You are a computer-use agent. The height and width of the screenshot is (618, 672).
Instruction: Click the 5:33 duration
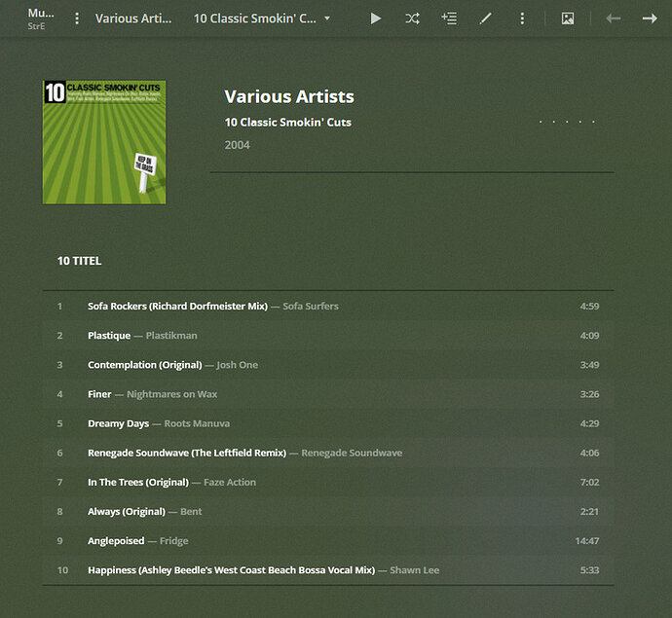[590, 570]
